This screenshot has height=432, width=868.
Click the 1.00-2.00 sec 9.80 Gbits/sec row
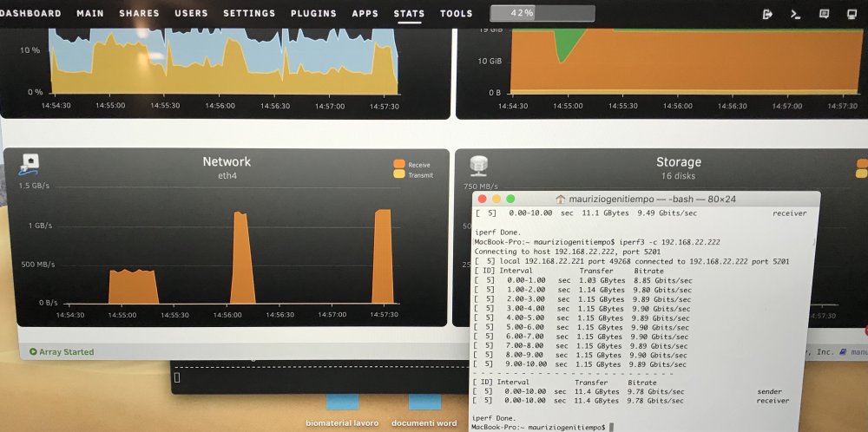tap(583, 290)
